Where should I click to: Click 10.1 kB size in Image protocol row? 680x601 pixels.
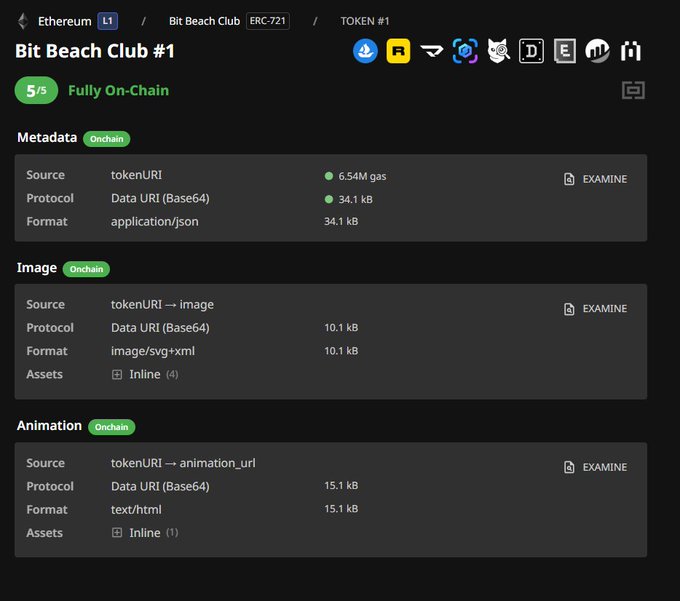pos(341,327)
